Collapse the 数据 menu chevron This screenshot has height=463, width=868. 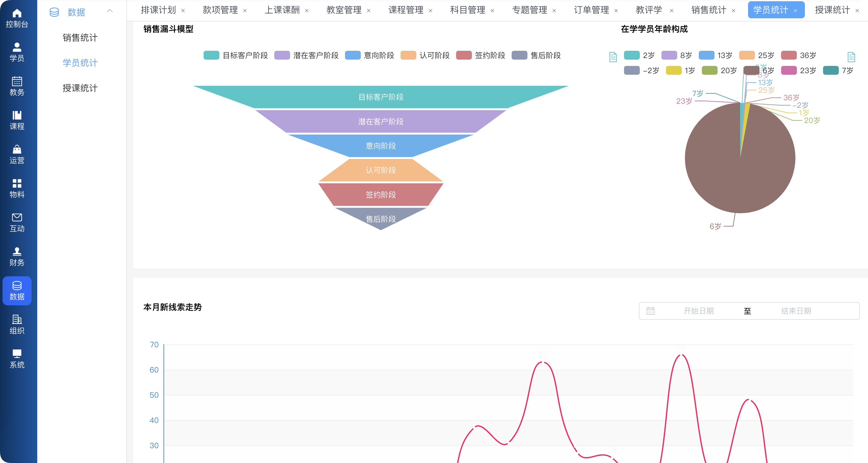click(x=110, y=11)
